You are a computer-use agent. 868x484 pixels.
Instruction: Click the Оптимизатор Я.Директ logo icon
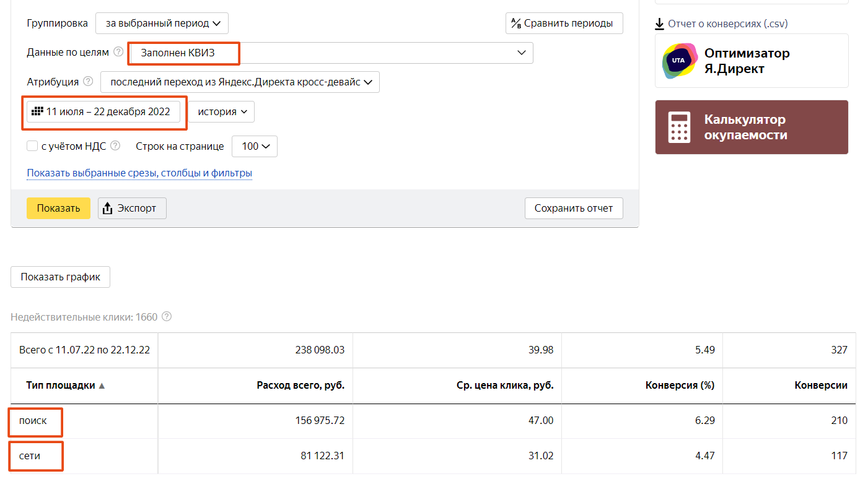[680, 61]
